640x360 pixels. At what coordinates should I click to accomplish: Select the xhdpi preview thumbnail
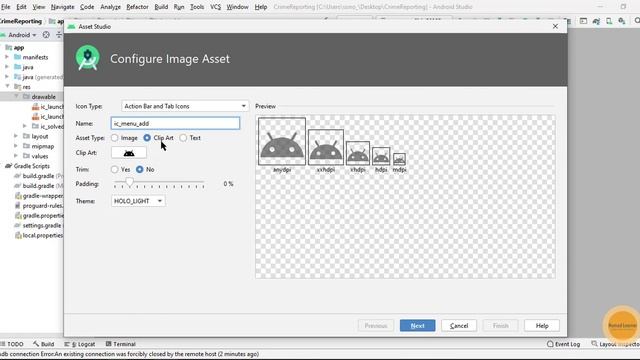coord(358,153)
